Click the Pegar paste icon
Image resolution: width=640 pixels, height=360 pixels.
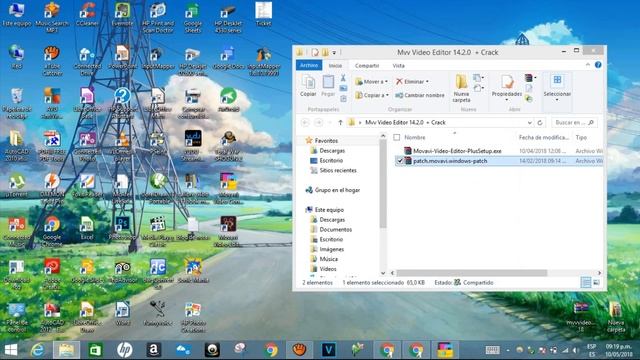pos(328,86)
